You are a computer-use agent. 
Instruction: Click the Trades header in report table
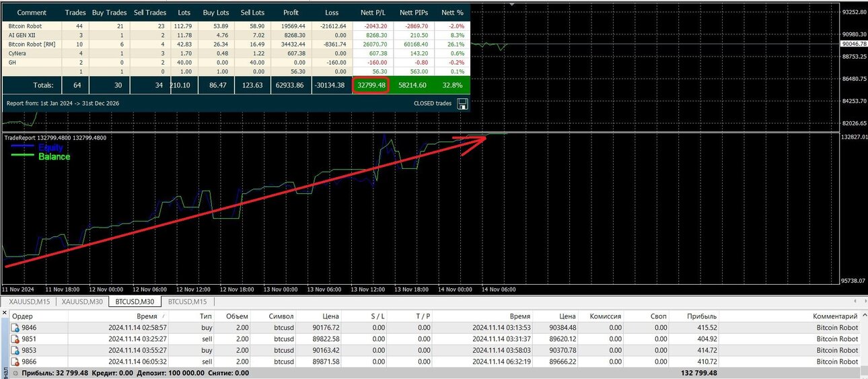(75, 13)
